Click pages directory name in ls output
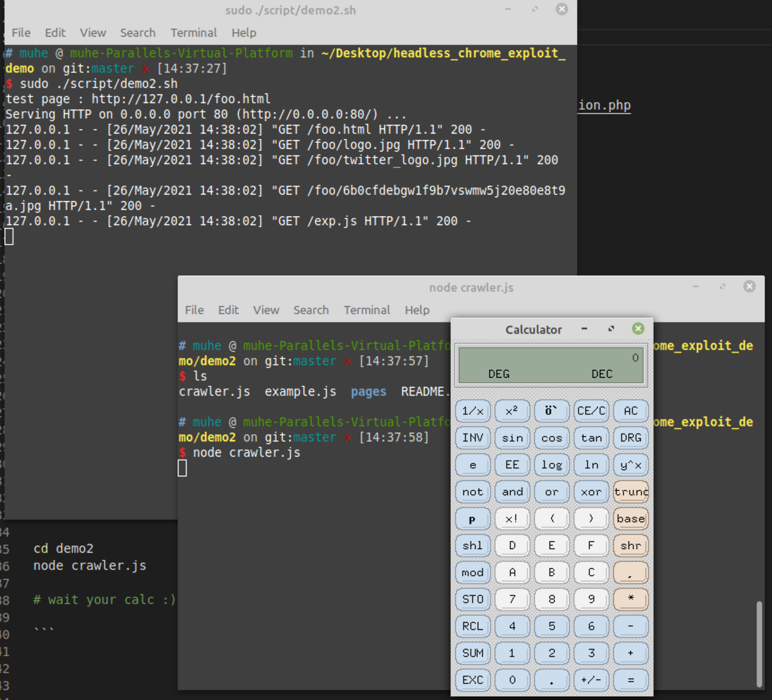This screenshot has width=772, height=700. 368,392
